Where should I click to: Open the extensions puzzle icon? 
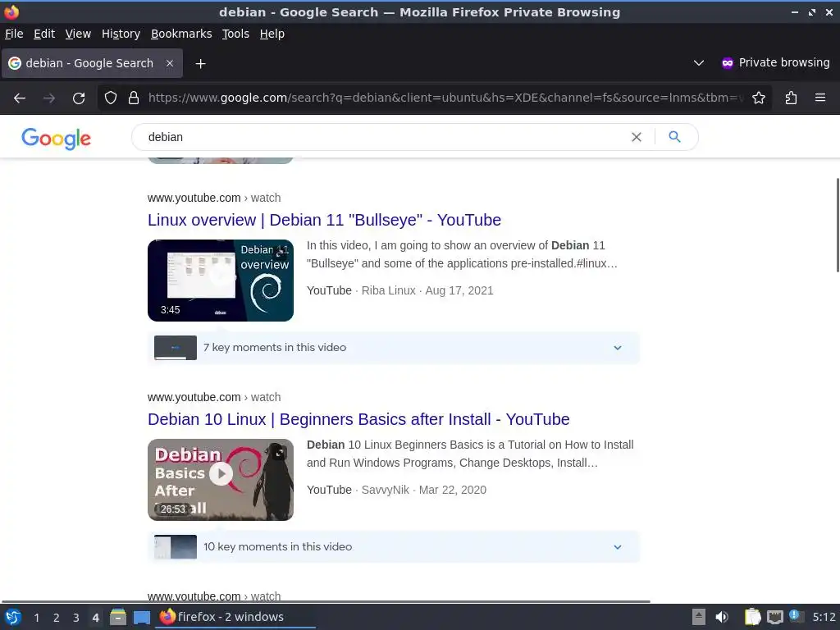pos(792,98)
